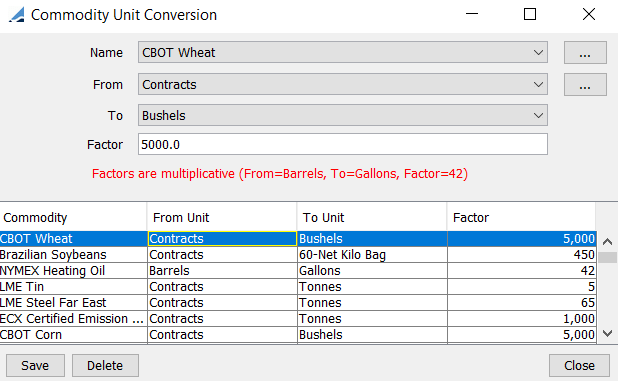This screenshot has height=381, width=618.
Task: Expand the To dropdown showing Bushels
Action: coord(343,115)
